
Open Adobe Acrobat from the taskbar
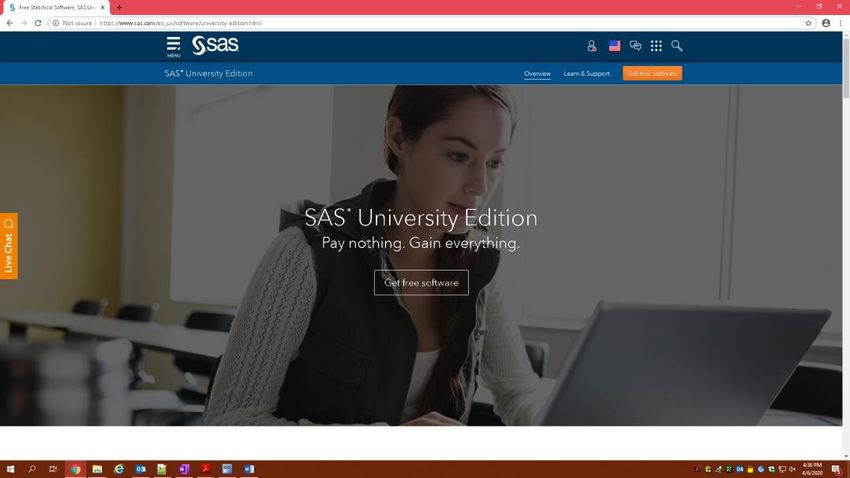205,469
